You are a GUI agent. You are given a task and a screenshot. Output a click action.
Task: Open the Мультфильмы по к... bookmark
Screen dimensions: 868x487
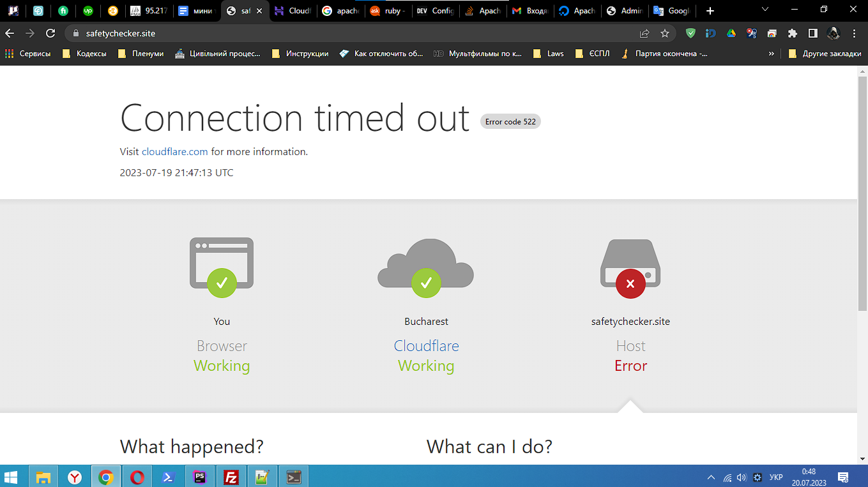[x=478, y=54]
